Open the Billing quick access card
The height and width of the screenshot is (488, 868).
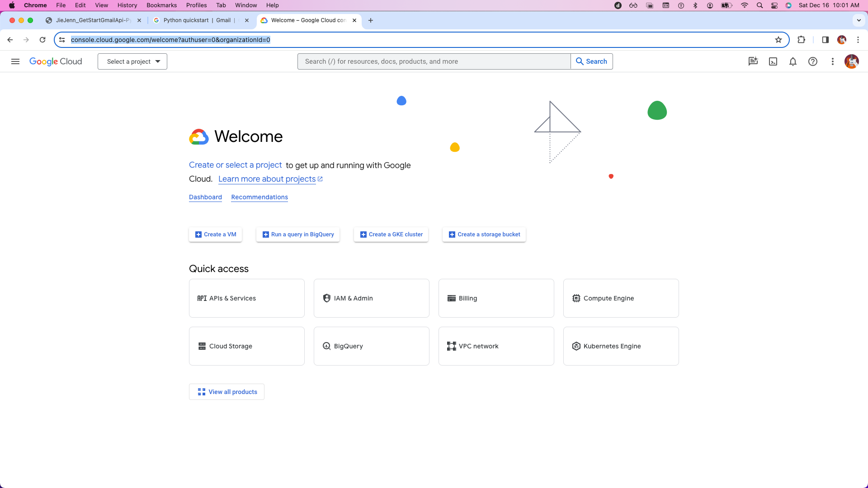(496, 298)
